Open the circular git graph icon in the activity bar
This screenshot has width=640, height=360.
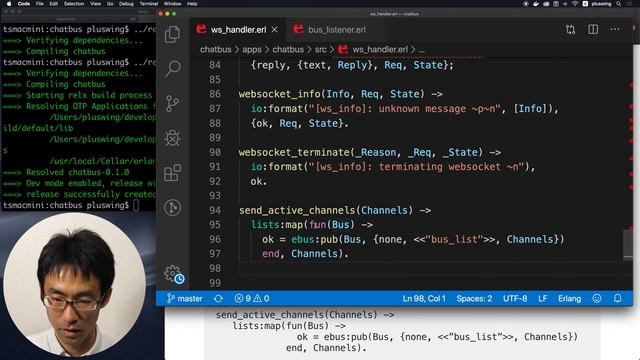[172, 207]
